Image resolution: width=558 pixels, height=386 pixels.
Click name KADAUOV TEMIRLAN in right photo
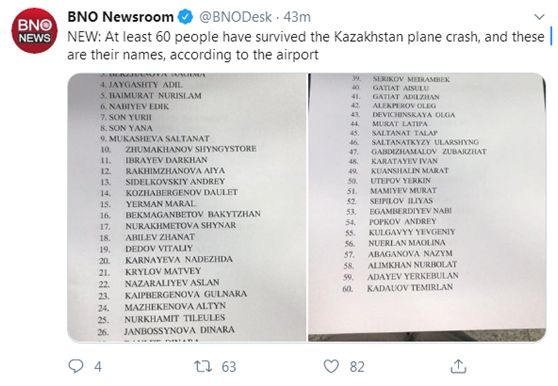point(410,288)
